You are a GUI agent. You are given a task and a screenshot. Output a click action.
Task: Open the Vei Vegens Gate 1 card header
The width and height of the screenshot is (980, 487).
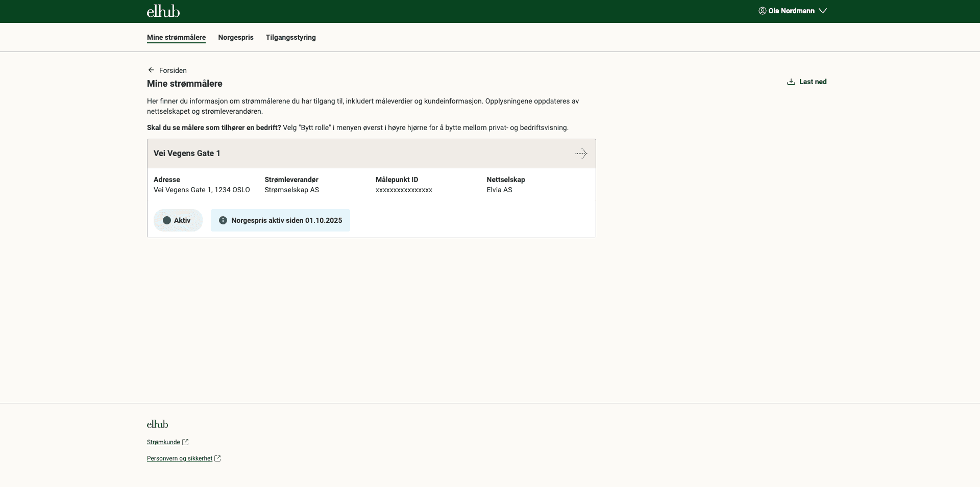tap(187, 153)
